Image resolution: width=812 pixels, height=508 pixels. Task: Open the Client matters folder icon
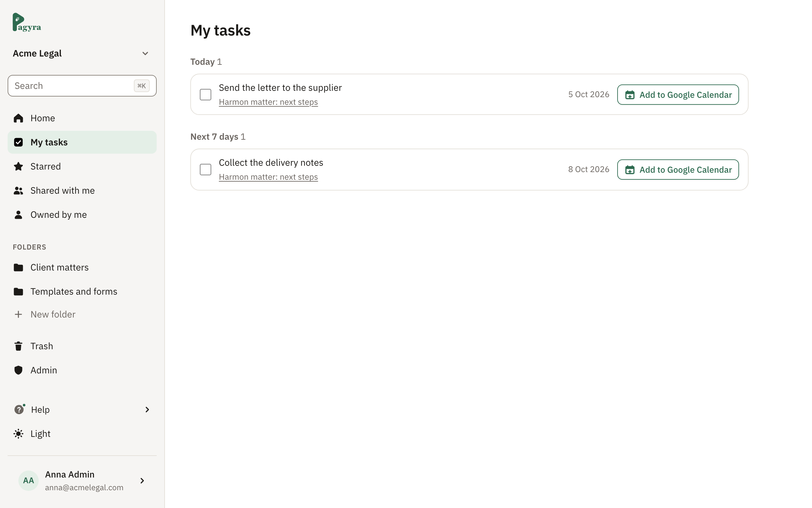click(18, 267)
